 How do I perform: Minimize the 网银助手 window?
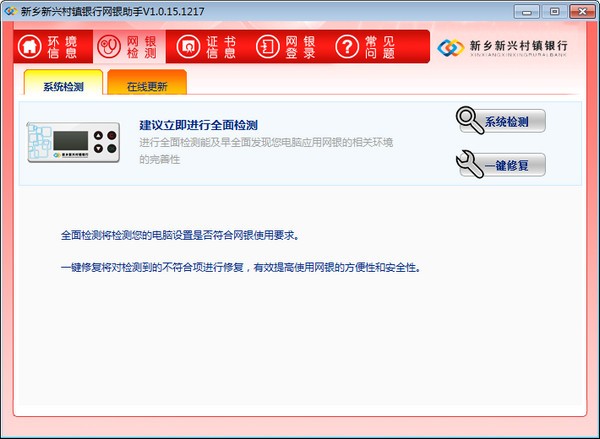tap(527, 12)
